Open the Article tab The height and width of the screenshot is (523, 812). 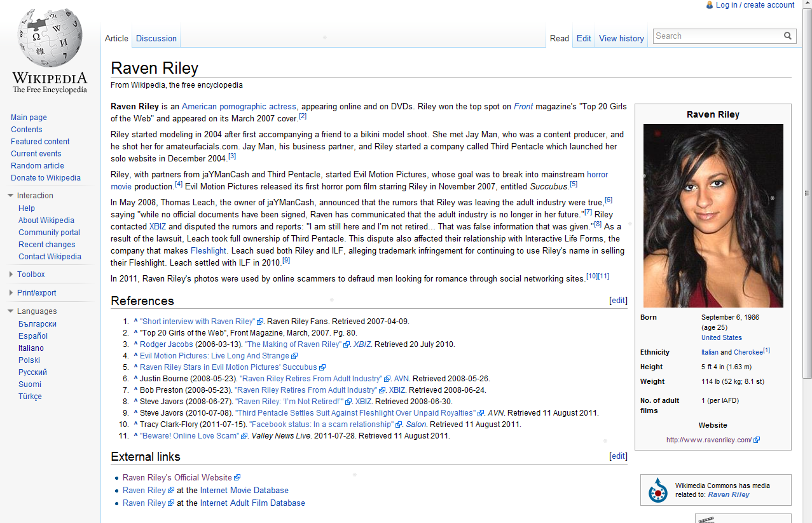click(116, 38)
